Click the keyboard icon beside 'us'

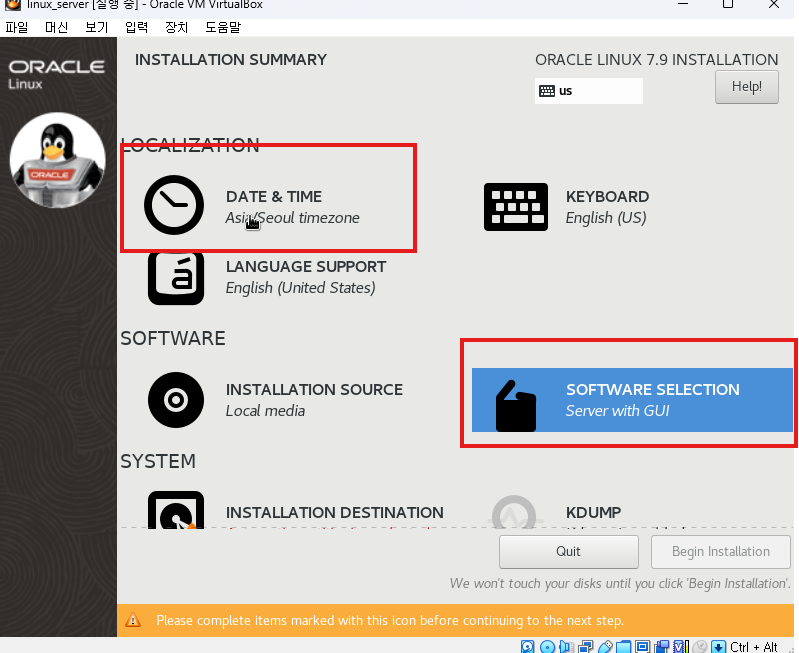pyautogui.click(x=547, y=91)
